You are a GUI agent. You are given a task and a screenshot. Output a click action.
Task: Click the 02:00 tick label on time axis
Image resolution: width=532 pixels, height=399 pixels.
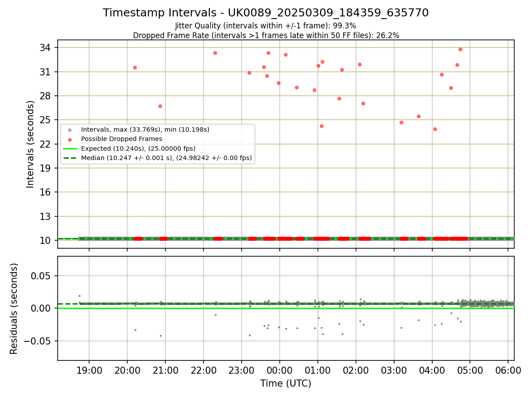356,370
